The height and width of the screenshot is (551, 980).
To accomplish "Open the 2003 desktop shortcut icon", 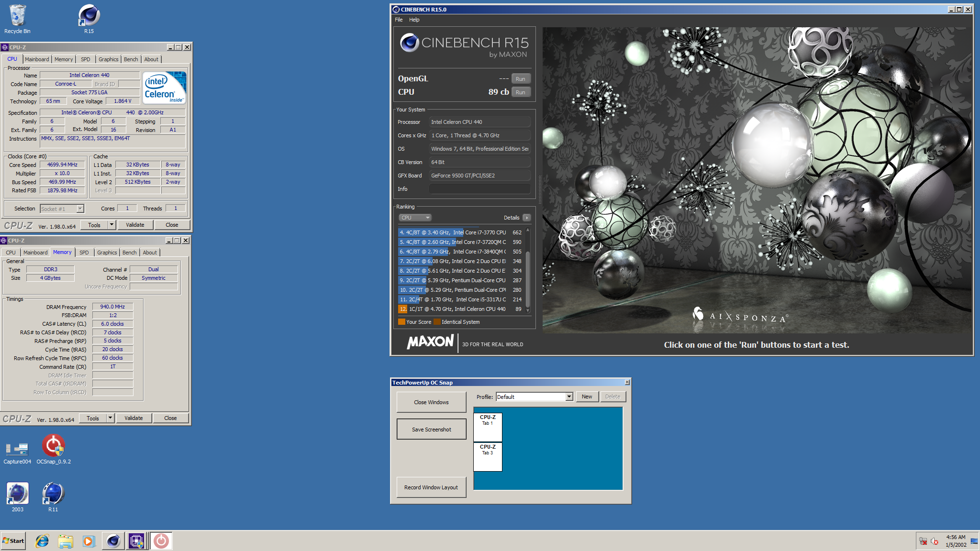I will click(18, 496).
